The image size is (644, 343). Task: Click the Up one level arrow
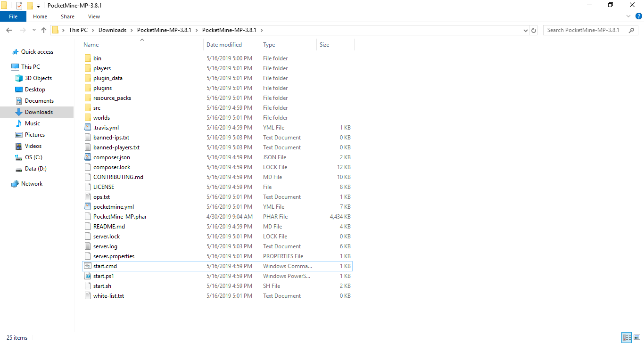(44, 30)
